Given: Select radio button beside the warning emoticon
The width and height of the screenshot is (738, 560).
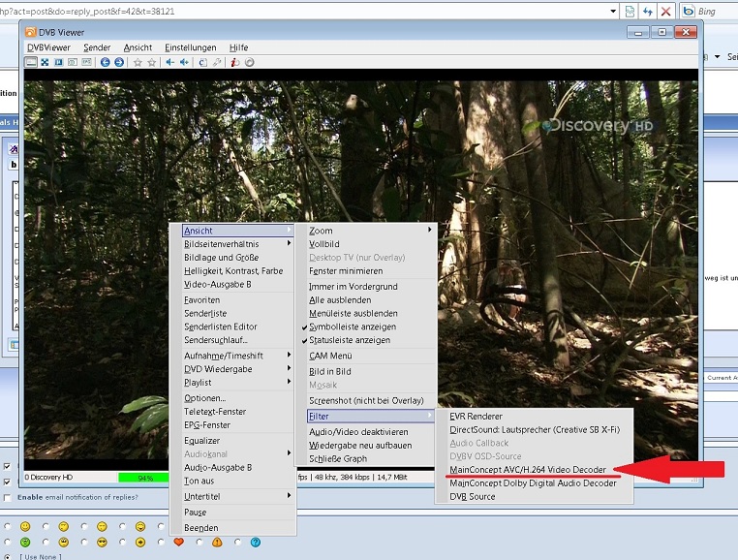Looking at the screenshot, I should click(200, 543).
